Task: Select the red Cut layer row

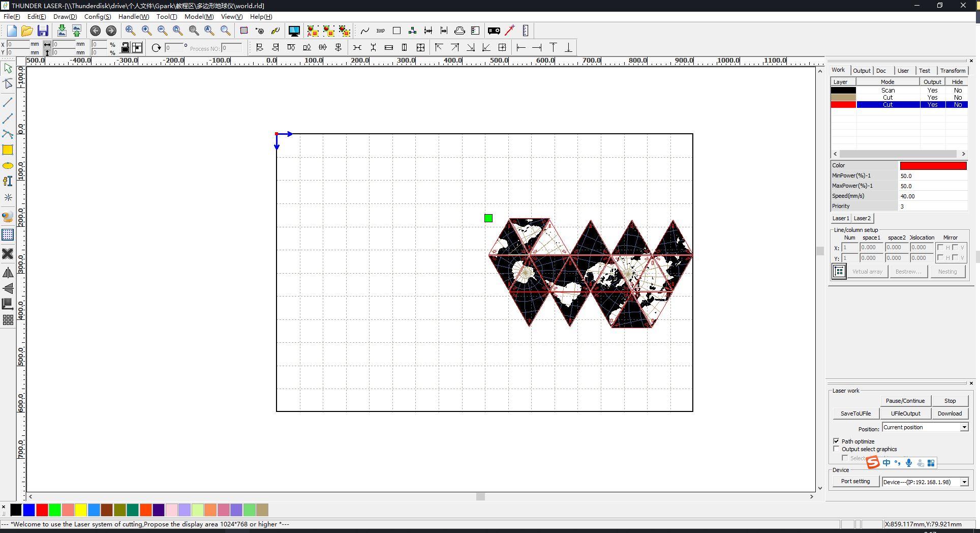Action: pos(899,104)
